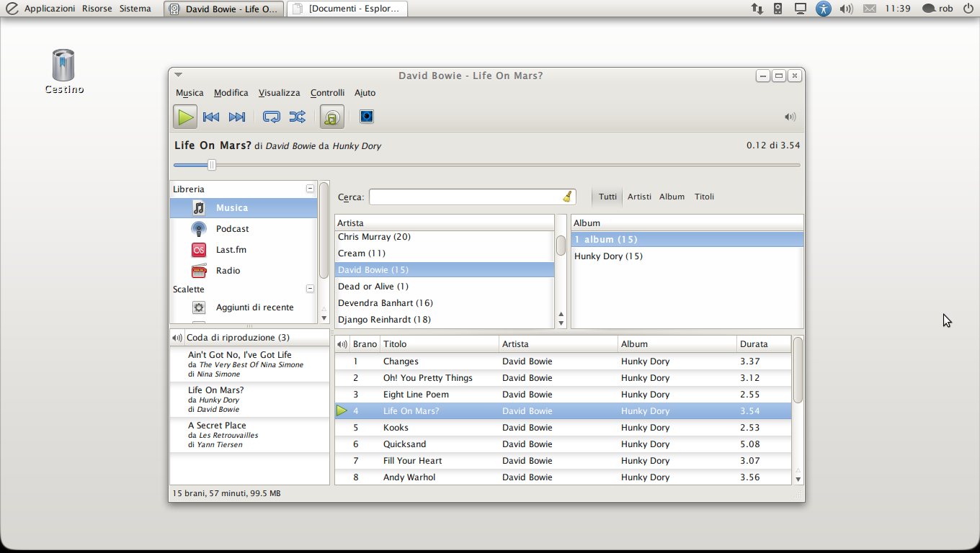Select the track 'Fill Your Heart'
This screenshot has width=980, height=553.
tap(563, 461)
